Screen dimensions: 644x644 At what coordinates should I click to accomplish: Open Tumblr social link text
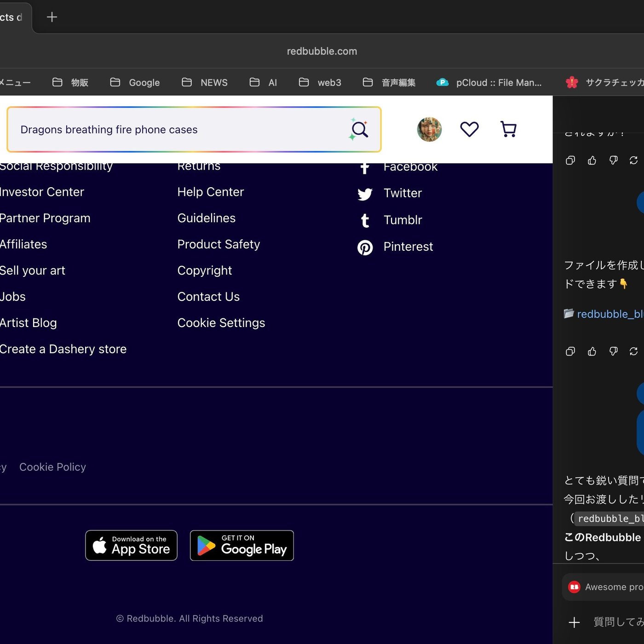(402, 220)
